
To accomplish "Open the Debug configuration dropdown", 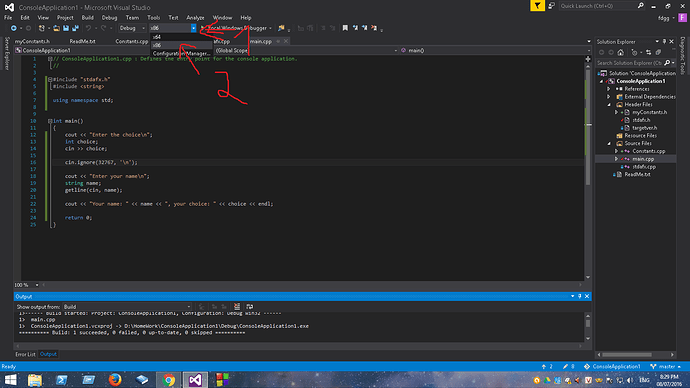I will point(132,28).
